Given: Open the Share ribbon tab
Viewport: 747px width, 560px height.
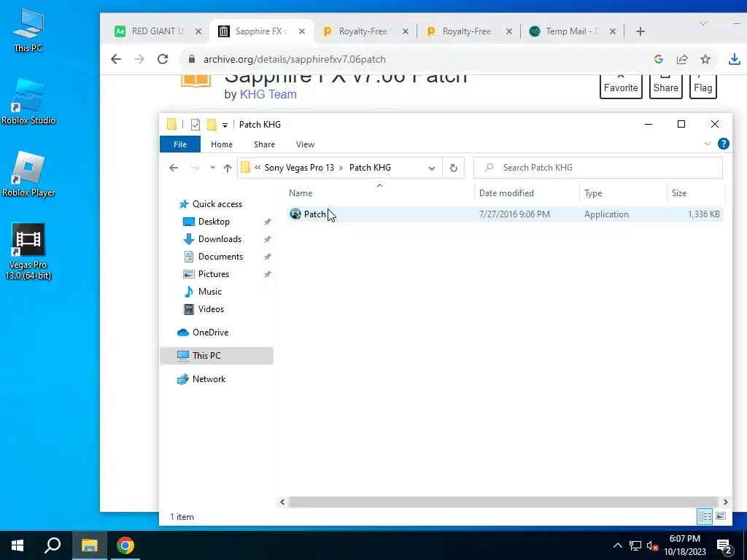Looking at the screenshot, I should click(264, 144).
